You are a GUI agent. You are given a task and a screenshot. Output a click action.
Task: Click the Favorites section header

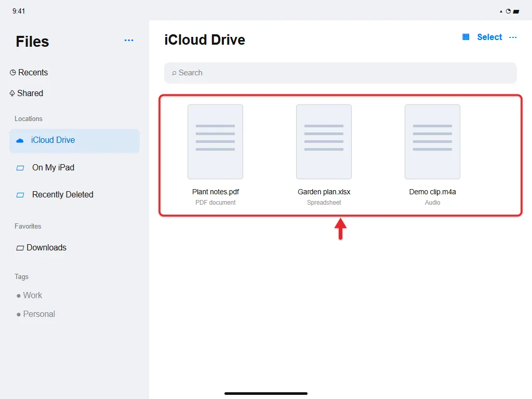(28, 227)
